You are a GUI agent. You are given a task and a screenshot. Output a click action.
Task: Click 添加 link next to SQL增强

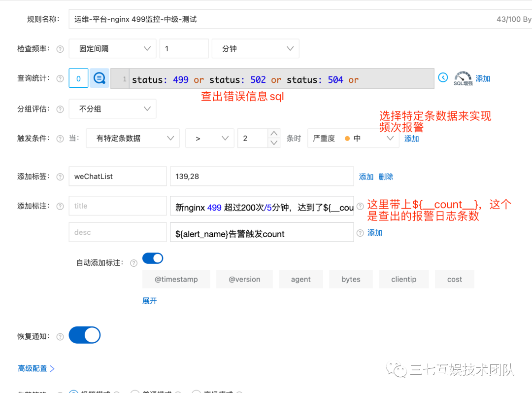click(x=482, y=78)
